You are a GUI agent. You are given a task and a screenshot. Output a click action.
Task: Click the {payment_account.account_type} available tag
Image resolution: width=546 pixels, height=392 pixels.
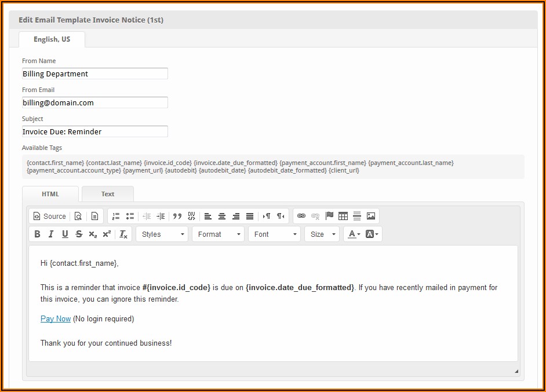coord(74,170)
